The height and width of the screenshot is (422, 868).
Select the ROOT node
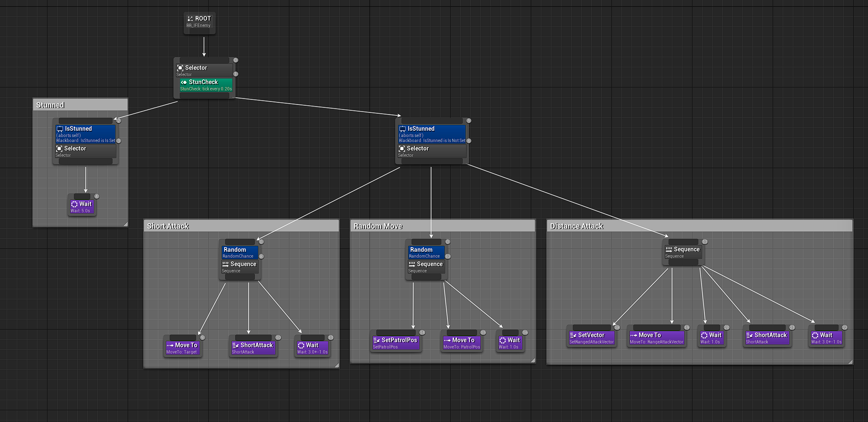coord(199,22)
